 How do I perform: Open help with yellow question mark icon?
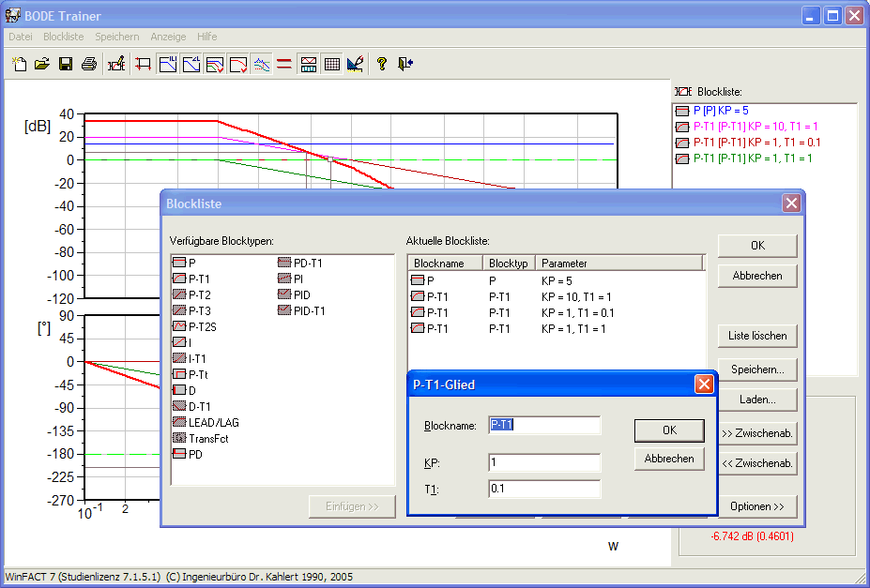[x=382, y=64]
